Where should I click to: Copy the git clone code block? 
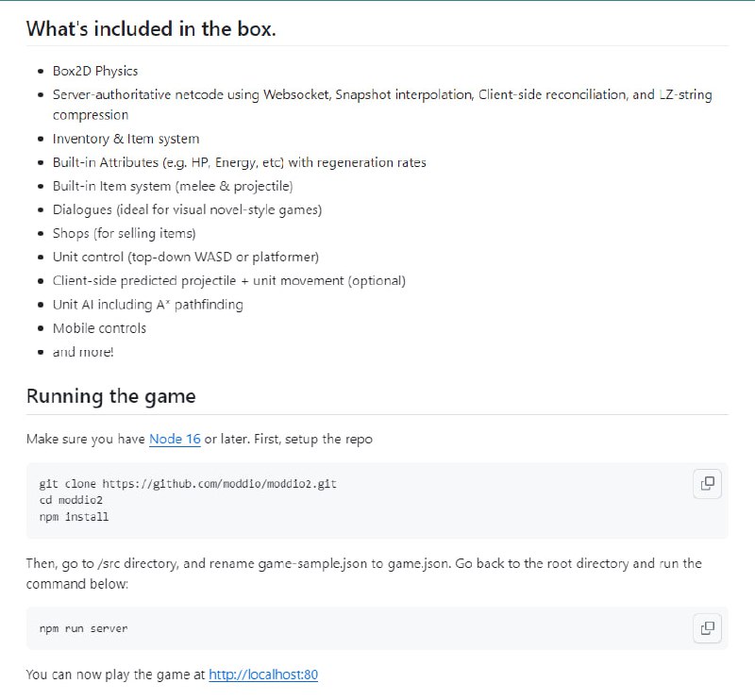(707, 484)
